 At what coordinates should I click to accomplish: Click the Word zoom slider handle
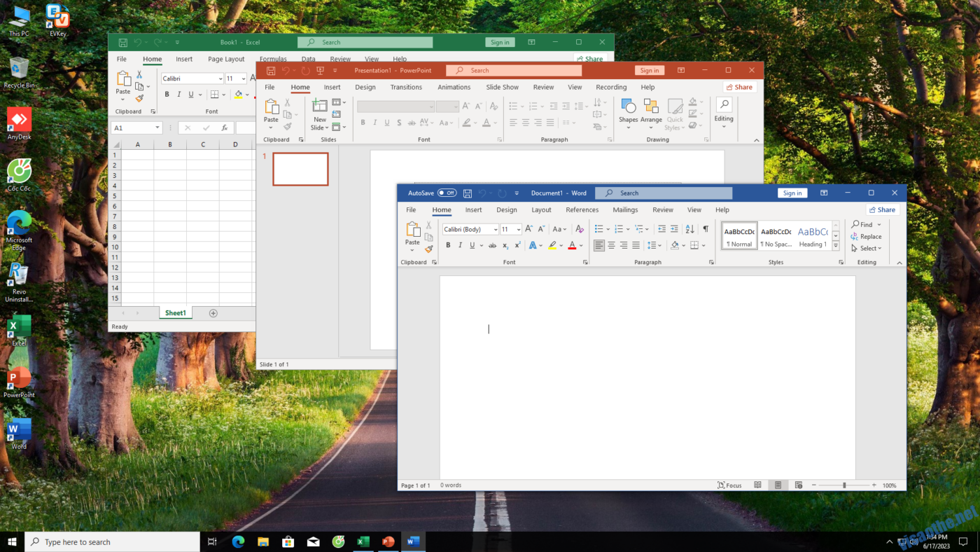[x=844, y=485]
